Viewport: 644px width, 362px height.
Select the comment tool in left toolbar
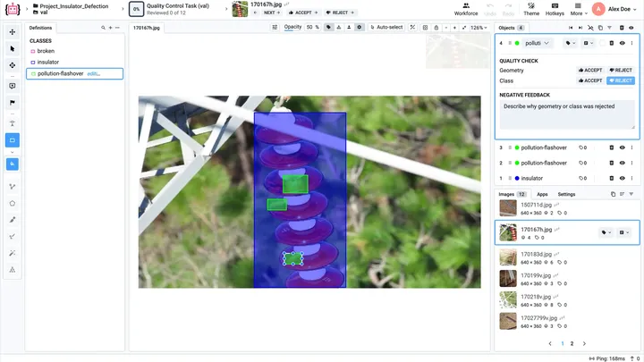click(x=13, y=86)
